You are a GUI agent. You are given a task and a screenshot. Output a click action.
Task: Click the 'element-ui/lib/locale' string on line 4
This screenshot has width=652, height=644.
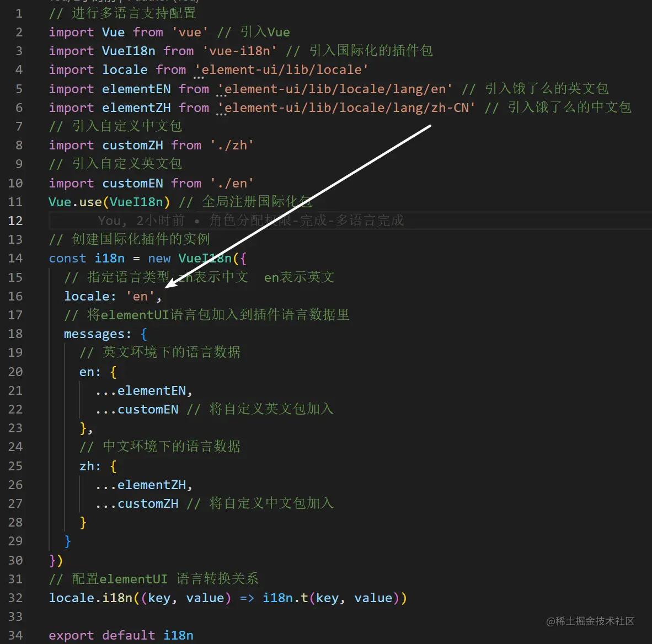tap(281, 69)
